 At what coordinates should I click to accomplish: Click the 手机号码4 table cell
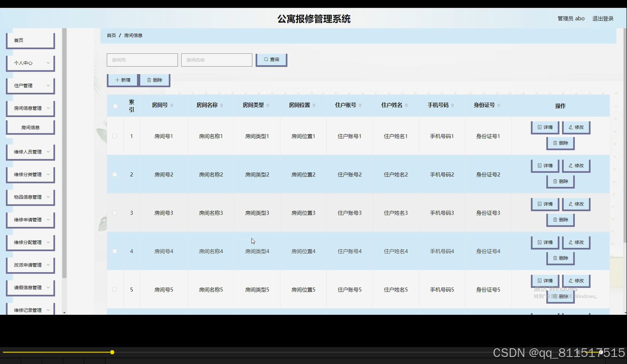[442, 251]
